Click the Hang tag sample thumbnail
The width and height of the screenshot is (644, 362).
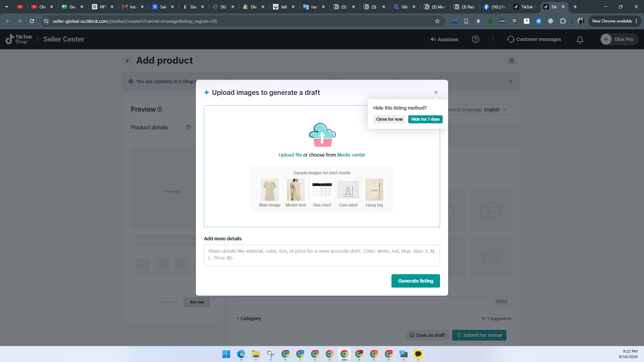point(374,190)
